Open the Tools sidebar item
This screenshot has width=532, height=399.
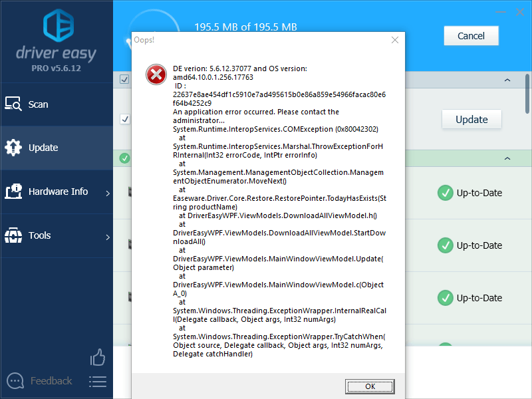[57, 235]
